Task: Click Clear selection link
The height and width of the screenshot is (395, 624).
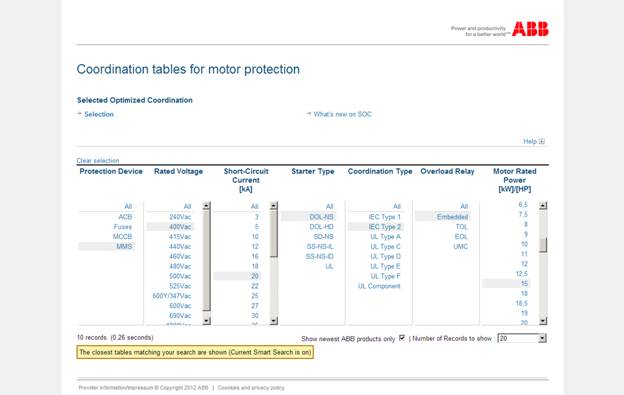Action: [98, 160]
